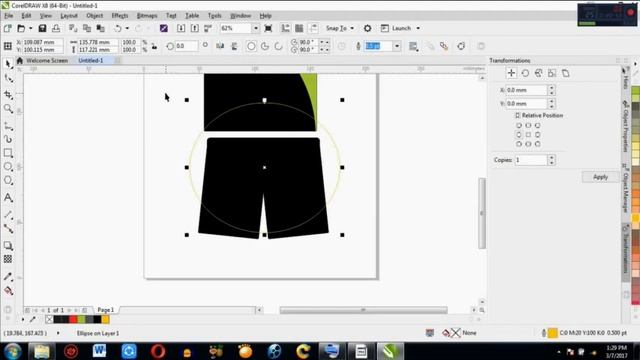Open the File menu
Viewport: 640px width, 360px height.
coord(9,16)
